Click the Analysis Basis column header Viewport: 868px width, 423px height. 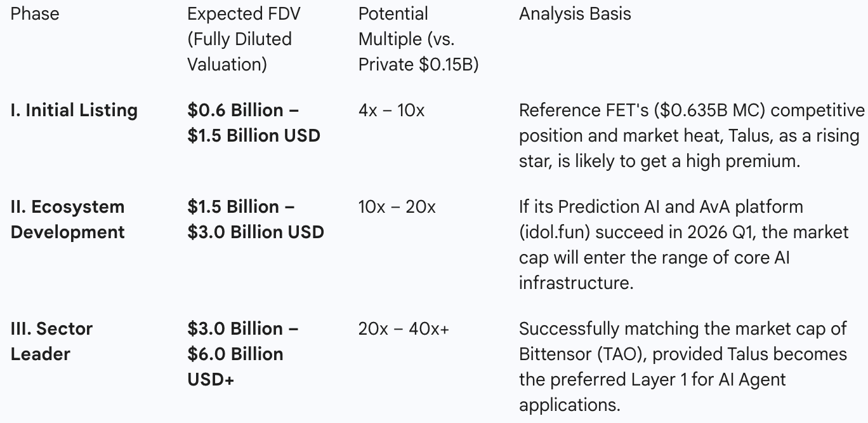click(575, 14)
